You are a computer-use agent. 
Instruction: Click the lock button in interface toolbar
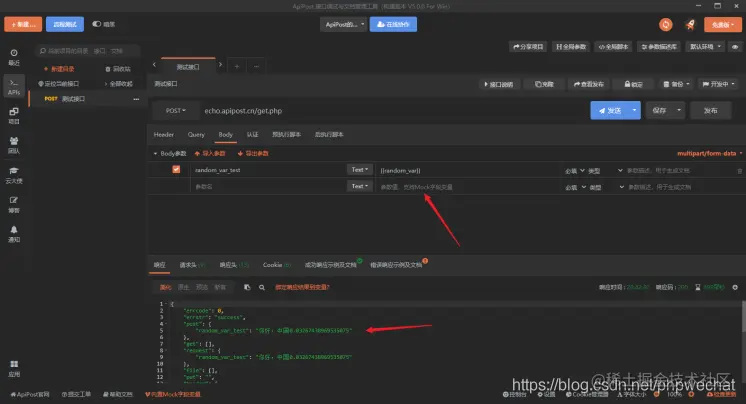click(633, 84)
